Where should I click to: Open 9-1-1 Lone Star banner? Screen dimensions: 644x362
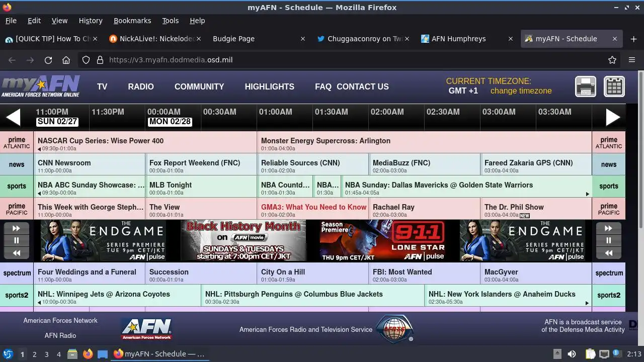pos(383,241)
